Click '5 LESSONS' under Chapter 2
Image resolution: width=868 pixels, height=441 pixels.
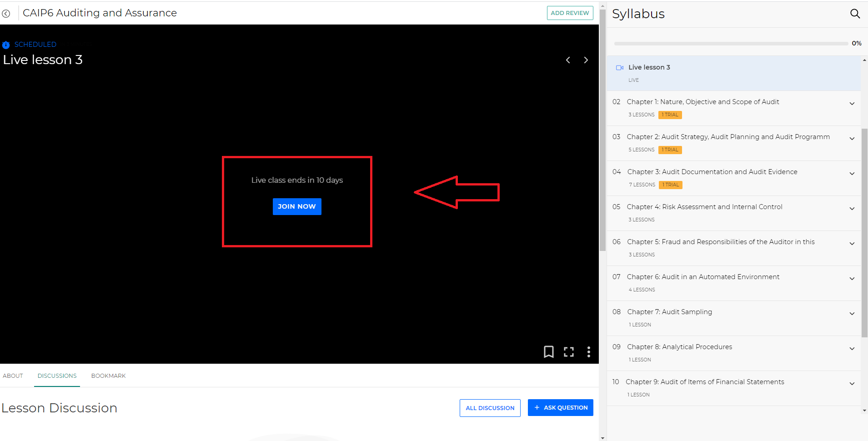pos(641,150)
